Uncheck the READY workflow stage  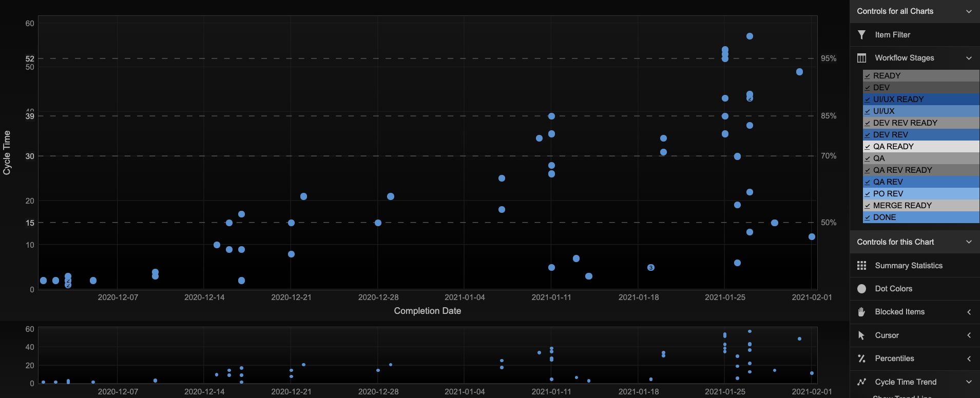[868, 76]
